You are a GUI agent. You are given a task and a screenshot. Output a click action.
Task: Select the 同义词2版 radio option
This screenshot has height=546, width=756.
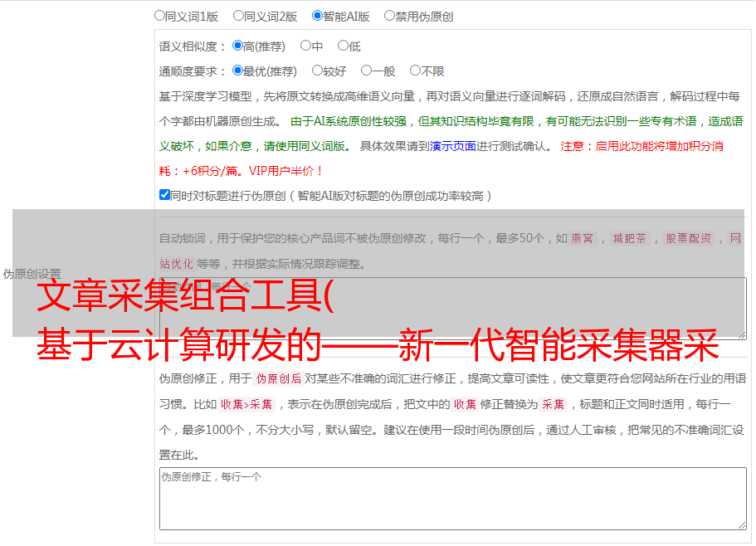tap(238, 16)
